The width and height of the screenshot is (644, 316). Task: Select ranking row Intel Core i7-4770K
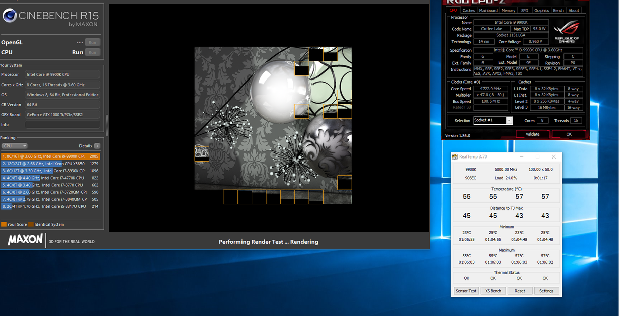[50, 178]
